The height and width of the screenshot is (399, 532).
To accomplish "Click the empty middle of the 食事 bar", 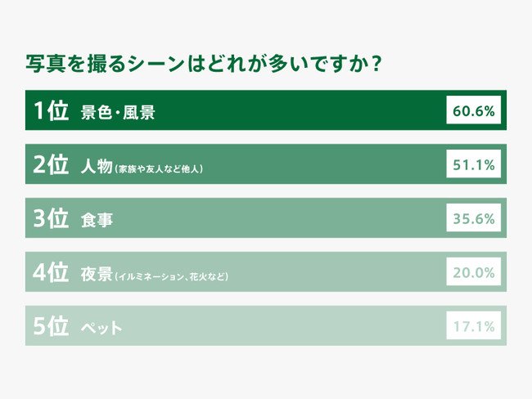I will (x=278, y=218).
